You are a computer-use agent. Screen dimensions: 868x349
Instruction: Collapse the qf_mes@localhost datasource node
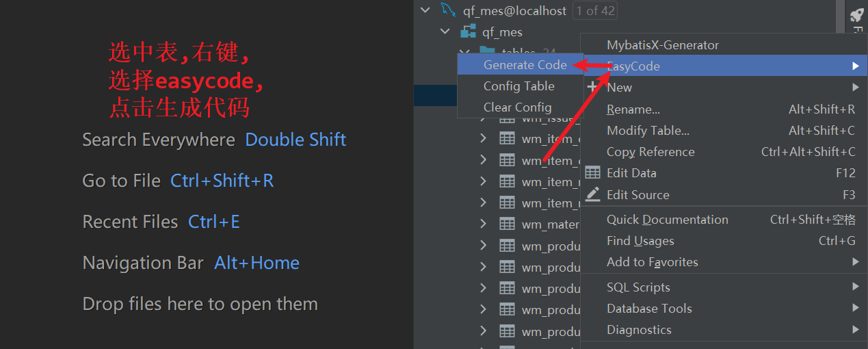[x=425, y=10]
